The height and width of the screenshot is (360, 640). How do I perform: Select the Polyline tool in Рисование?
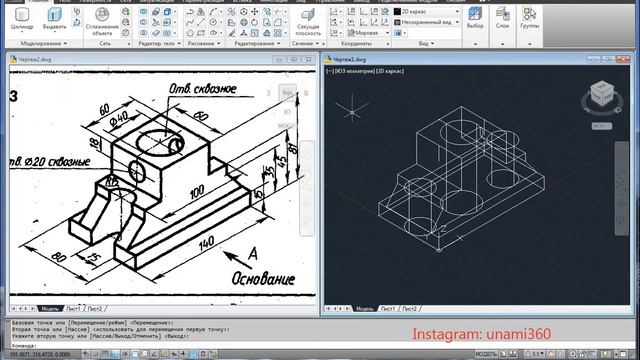click(190, 11)
